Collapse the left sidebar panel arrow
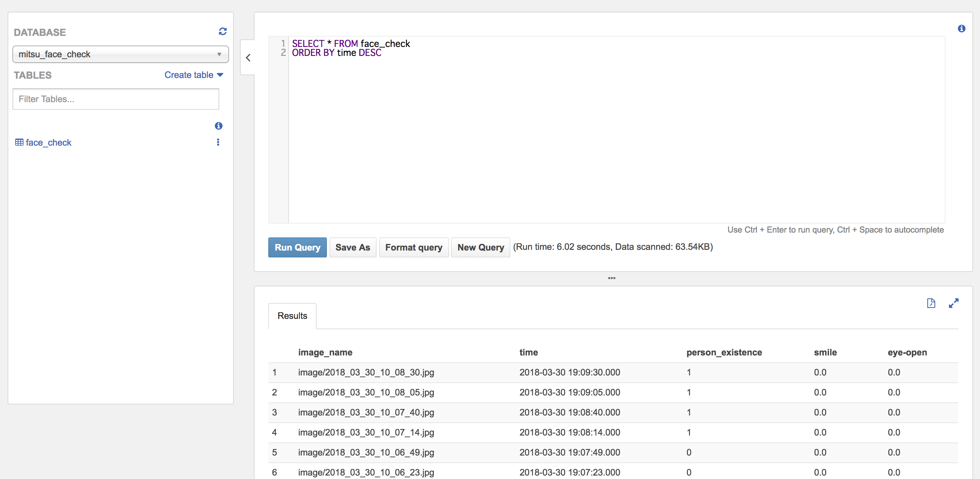 [x=248, y=58]
